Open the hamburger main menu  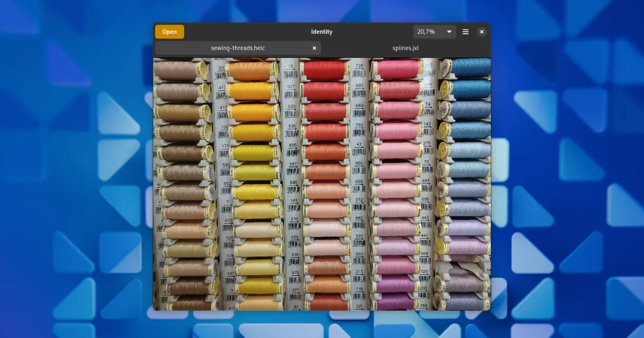coord(465,32)
